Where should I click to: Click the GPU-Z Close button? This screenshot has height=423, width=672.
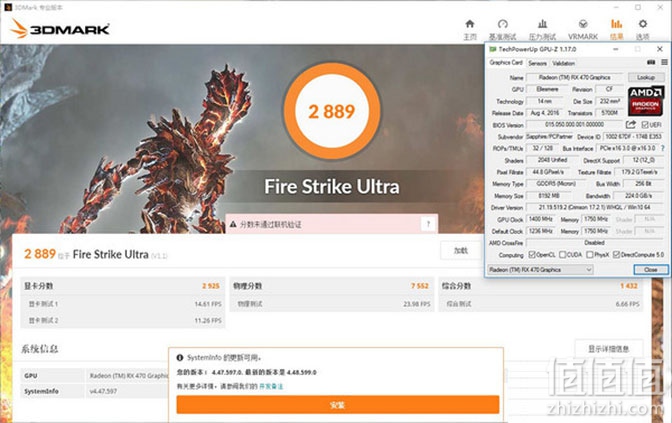[x=651, y=270]
